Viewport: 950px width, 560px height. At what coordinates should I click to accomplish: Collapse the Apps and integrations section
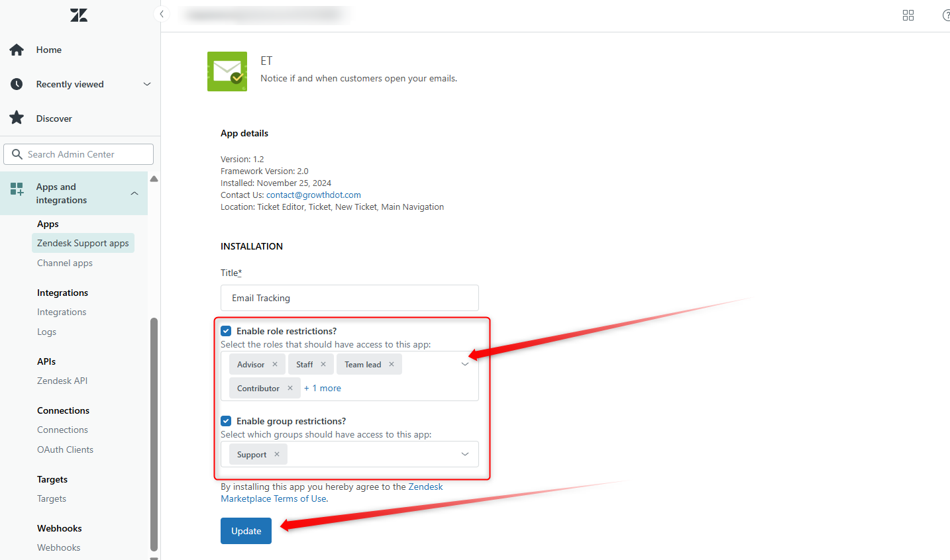point(134,193)
